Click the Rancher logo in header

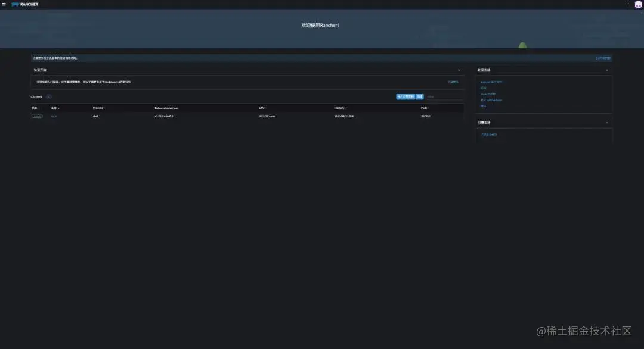click(x=24, y=4)
